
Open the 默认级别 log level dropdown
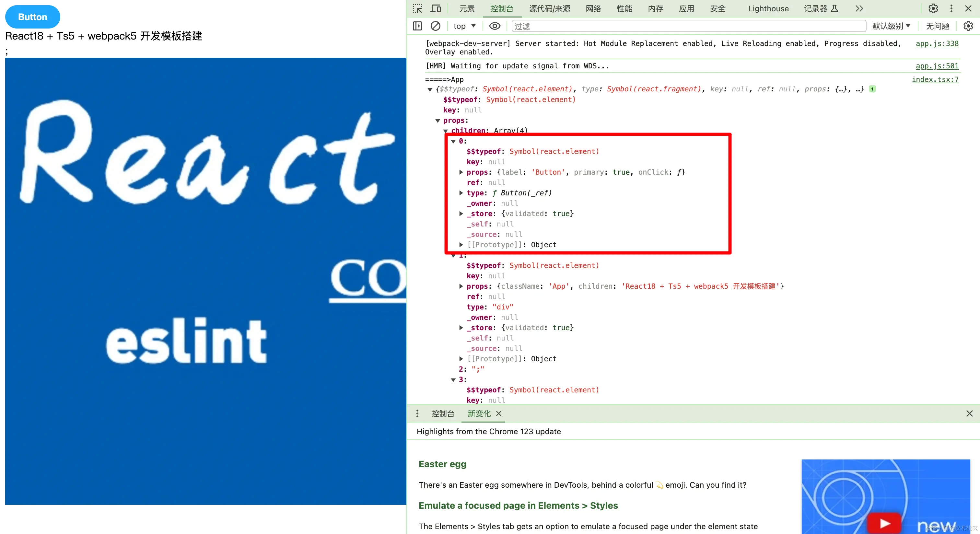(891, 26)
